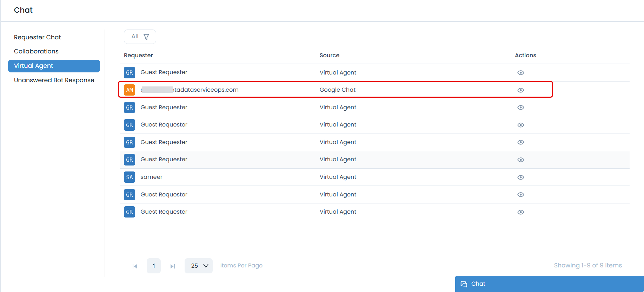
Task: Click the Requester column header
Action: 138,56
